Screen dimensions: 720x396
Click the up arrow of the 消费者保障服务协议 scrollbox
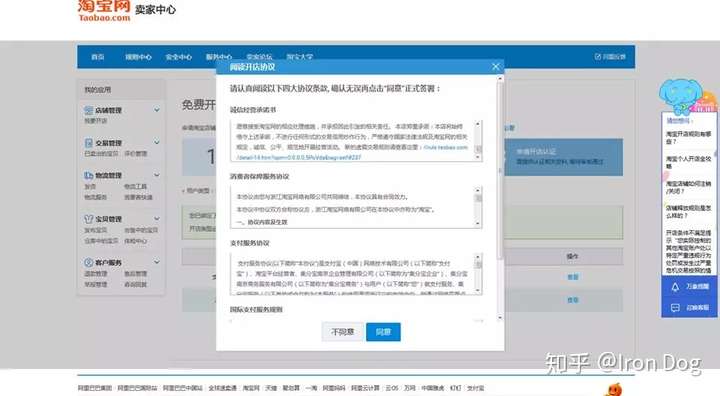(x=478, y=190)
